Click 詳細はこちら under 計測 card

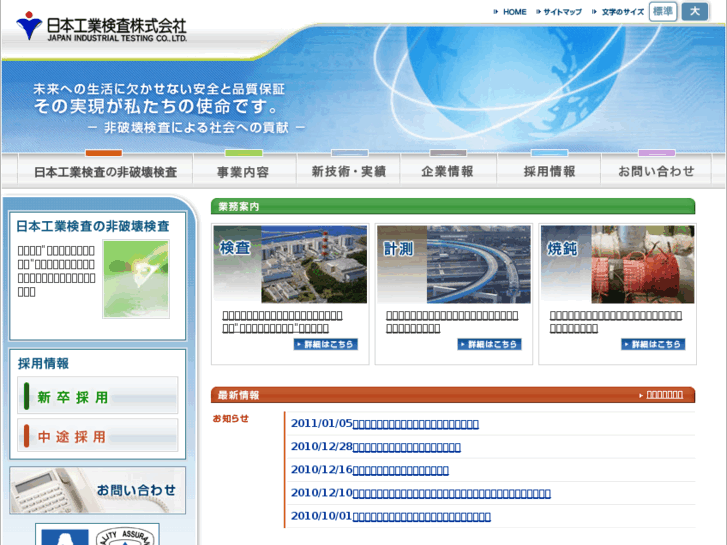[489, 344]
